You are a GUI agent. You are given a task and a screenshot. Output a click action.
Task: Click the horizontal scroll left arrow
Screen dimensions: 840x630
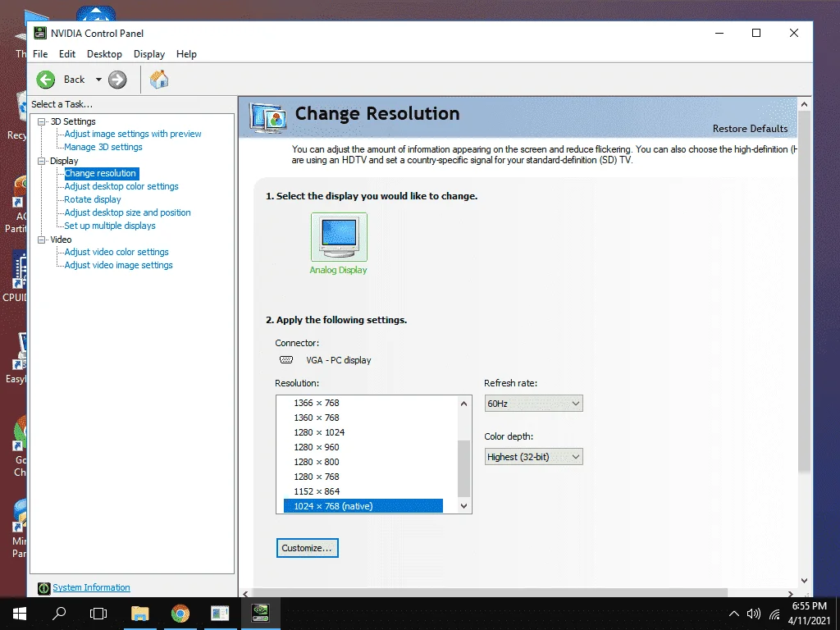point(245,594)
